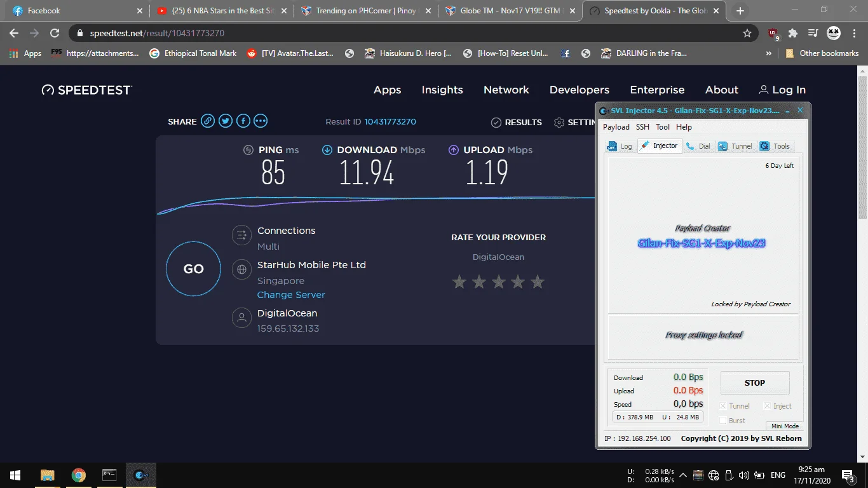Open the Apps bookmarks shortcut
Image resolution: width=868 pixels, height=488 pixels.
pyautogui.click(x=25, y=53)
